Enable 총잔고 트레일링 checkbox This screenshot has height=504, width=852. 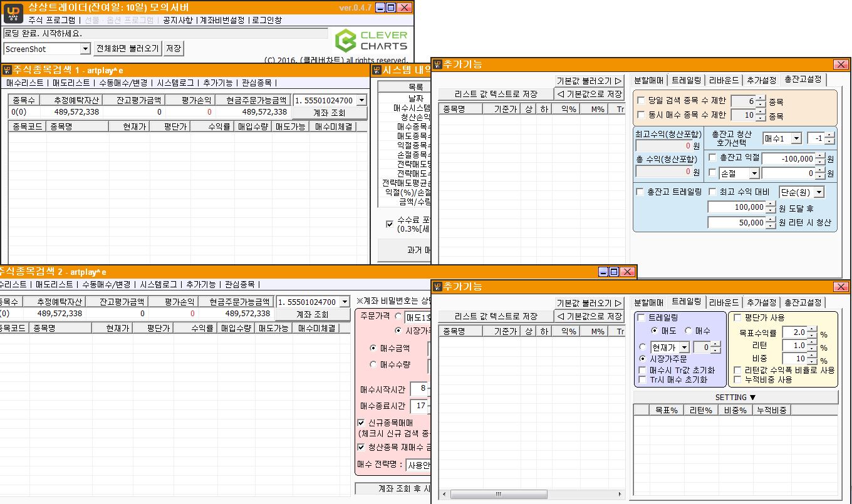pos(640,192)
